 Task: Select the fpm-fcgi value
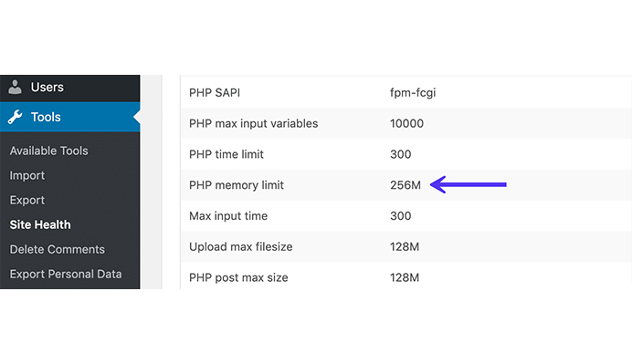click(x=413, y=93)
